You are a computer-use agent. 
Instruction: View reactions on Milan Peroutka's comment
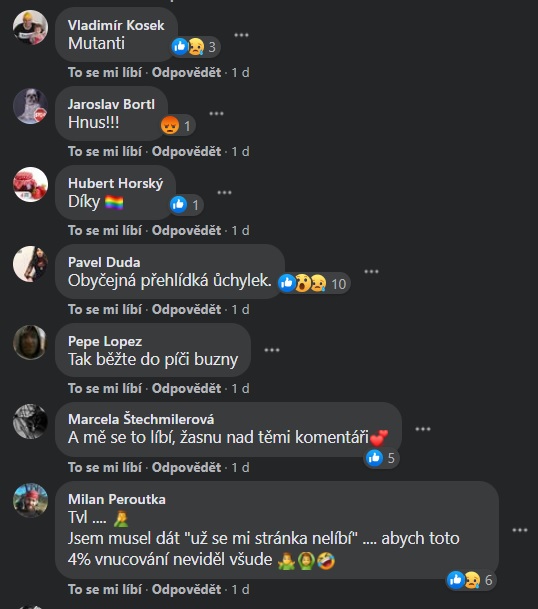471,580
